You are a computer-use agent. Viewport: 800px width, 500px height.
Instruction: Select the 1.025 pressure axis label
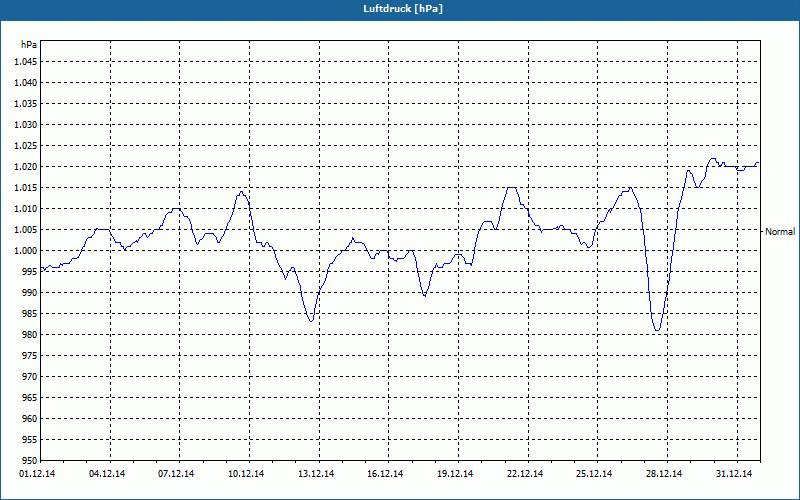tap(26, 145)
